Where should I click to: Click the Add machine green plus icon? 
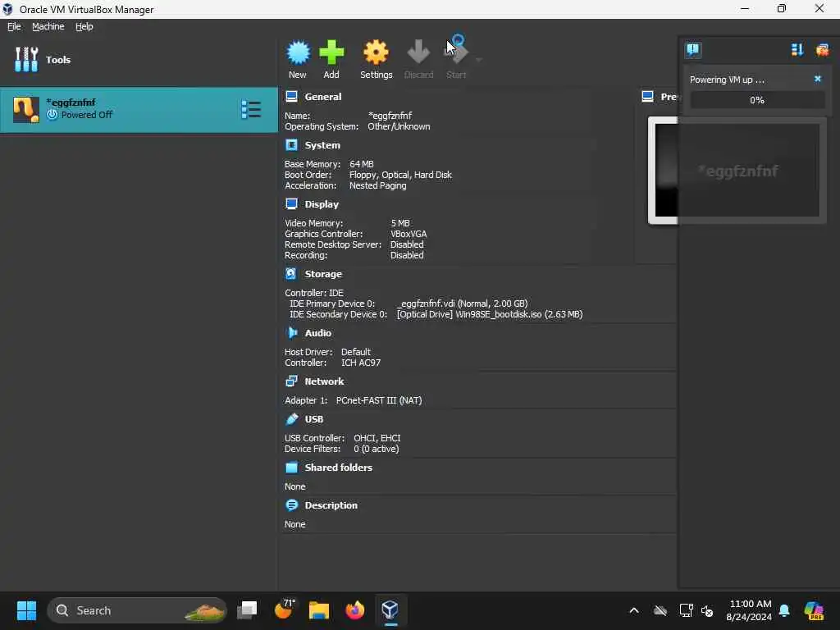click(331, 52)
